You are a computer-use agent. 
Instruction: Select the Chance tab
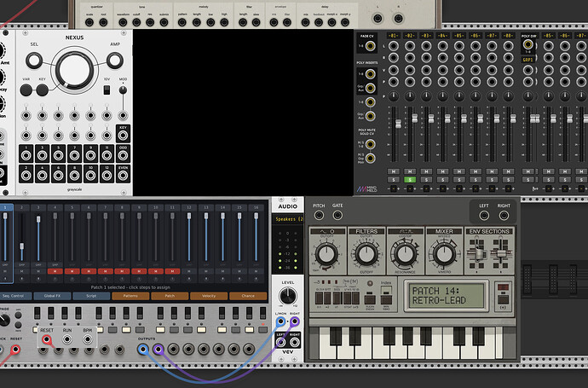tap(248, 296)
